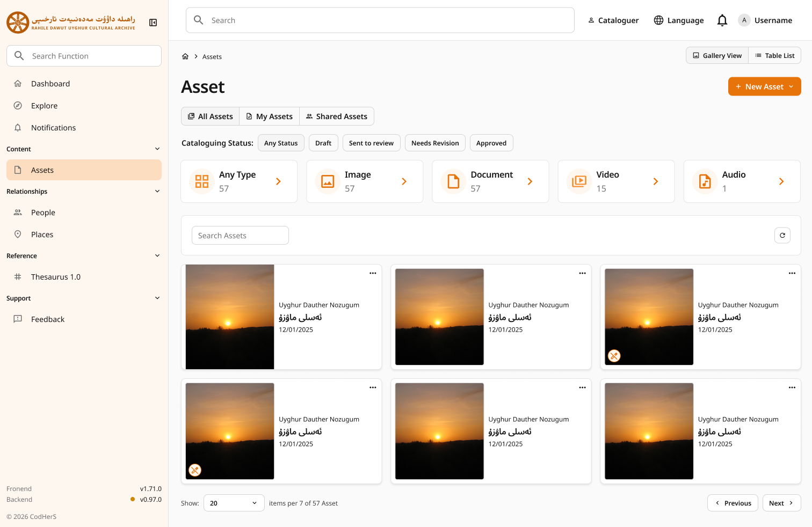
Task: Filter by Needs Revision status
Action: point(435,143)
